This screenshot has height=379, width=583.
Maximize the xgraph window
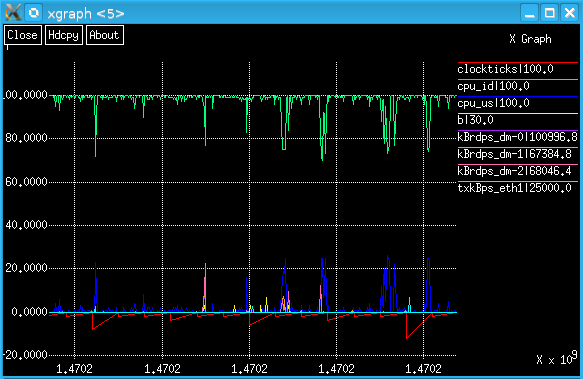550,13
